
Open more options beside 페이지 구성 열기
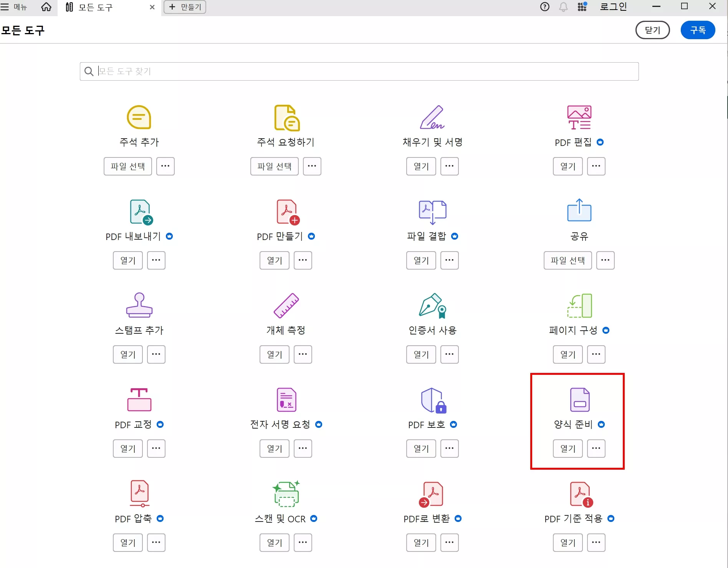[x=596, y=354]
